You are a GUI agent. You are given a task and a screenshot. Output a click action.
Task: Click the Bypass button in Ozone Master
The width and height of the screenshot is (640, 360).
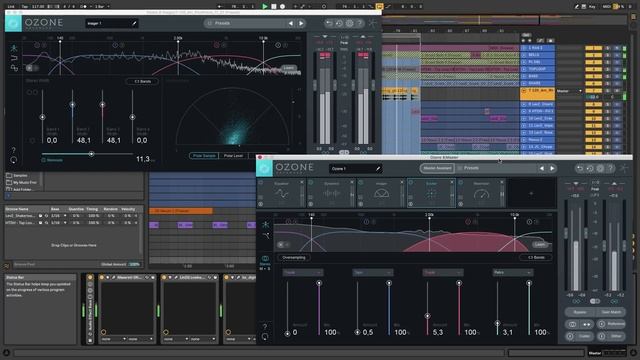point(580,312)
